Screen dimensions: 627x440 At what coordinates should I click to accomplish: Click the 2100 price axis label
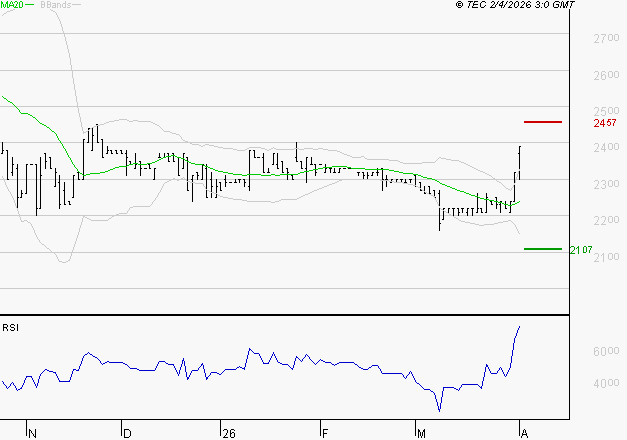pos(606,257)
